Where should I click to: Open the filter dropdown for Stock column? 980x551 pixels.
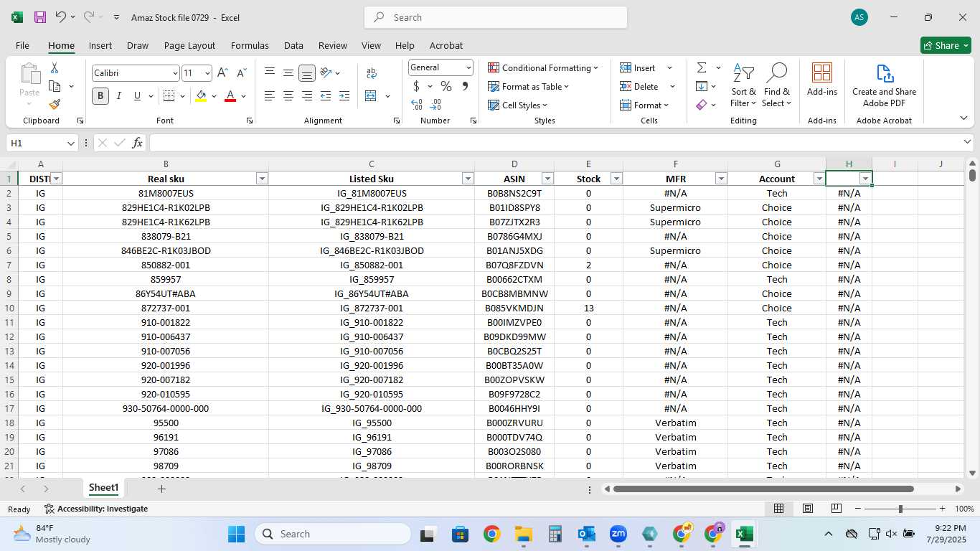point(616,179)
